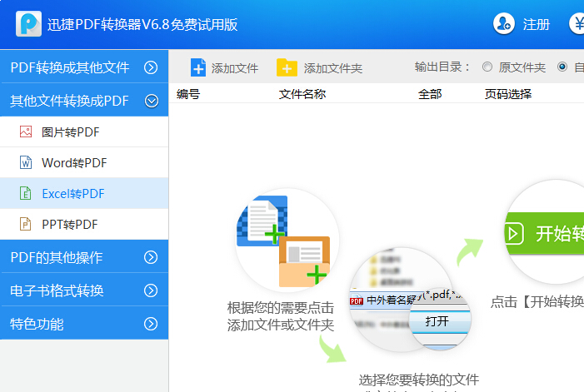The height and width of the screenshot is (392, 584).
Task: Click the 添加文件夹 yellow folder icon
Action: (x=287, y=67)
